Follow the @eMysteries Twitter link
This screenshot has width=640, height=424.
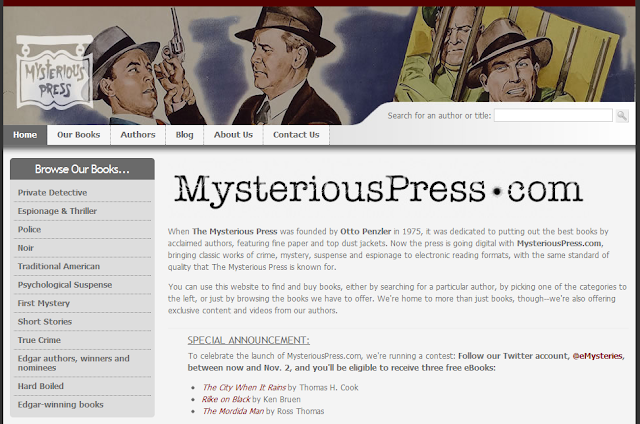[x=598, y=356]
